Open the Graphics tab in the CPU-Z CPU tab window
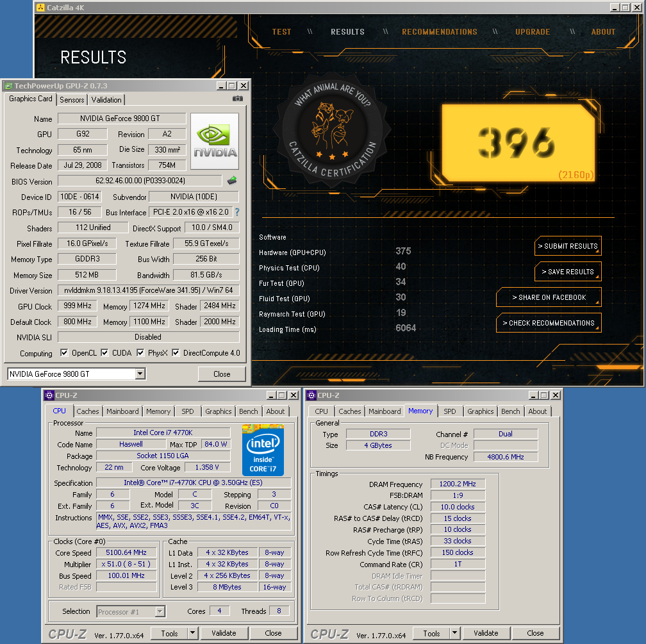The width and height of the screenshot is (646, 644). 219,411
